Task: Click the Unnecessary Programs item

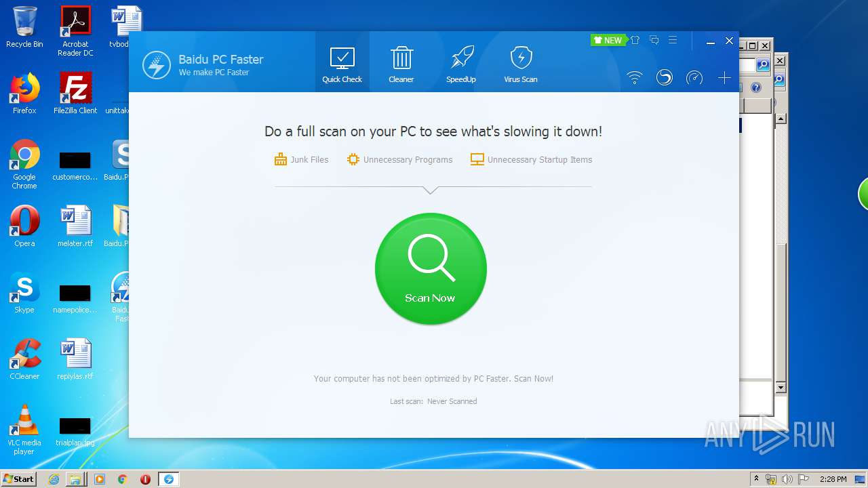Action: pos(399,160)
